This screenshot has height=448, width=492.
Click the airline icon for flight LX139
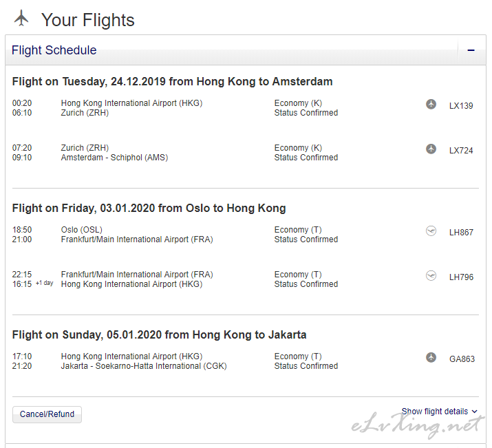pyautogui.click(x=431, y=104)
